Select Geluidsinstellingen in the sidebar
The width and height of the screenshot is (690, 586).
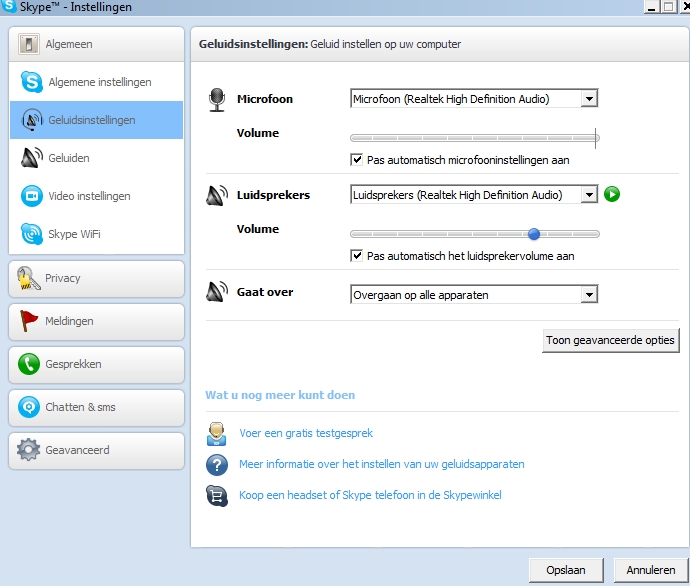[96, 120]
